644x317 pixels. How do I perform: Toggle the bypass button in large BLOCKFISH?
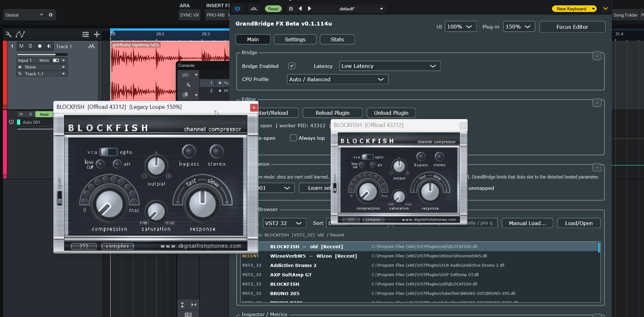pos(189,151)
